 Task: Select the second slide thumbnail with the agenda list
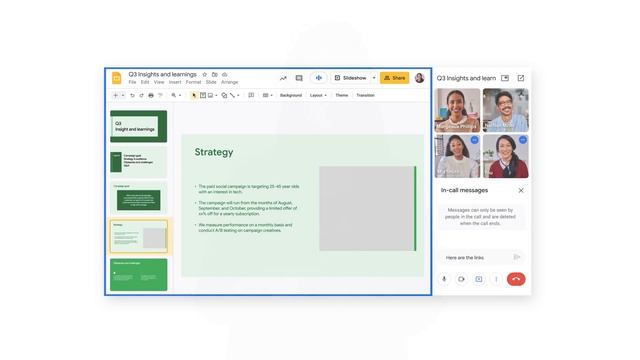138,162
